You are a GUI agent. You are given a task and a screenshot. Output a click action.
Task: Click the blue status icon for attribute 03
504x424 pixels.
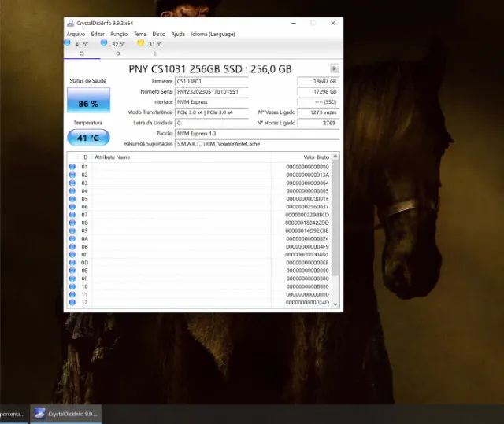pyautogui.click(x=72, y=183)
